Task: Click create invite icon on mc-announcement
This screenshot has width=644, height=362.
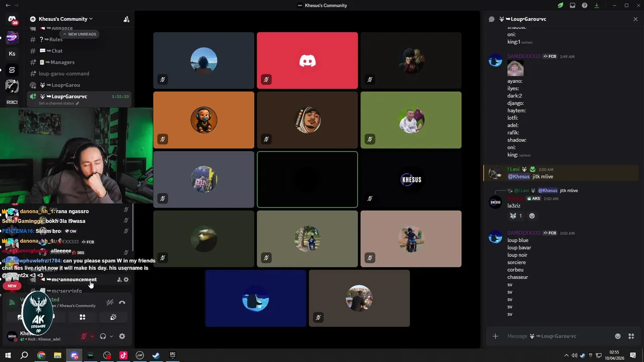Action: pyautogui.click(x=119, y=280)
